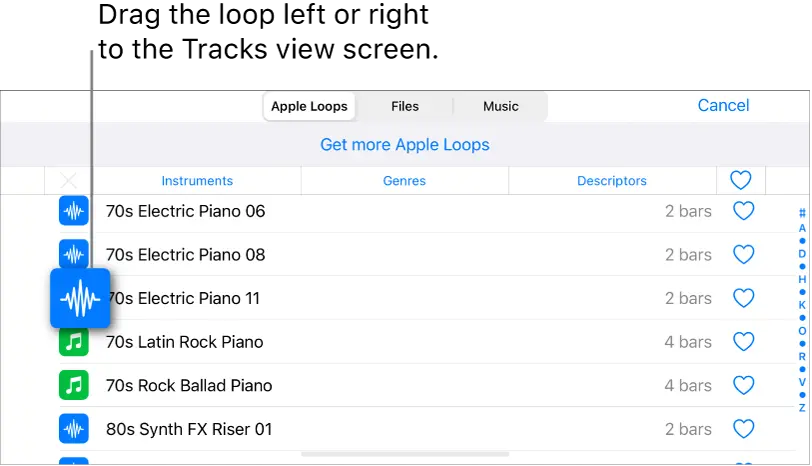Viewport: 812px width, 466px height.
Task: Switch to the Music tab
Action: (501, 106)
